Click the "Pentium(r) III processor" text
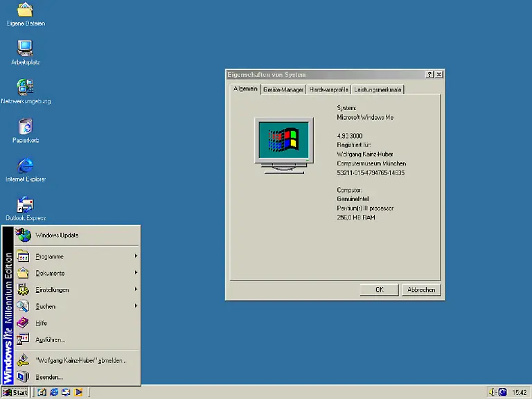 [x=365, y=208]
